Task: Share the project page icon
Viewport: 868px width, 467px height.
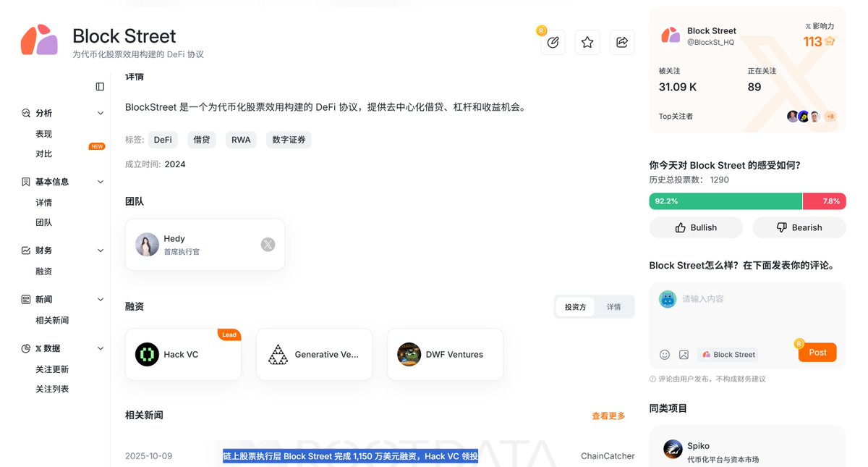Action: coord(622,43)
